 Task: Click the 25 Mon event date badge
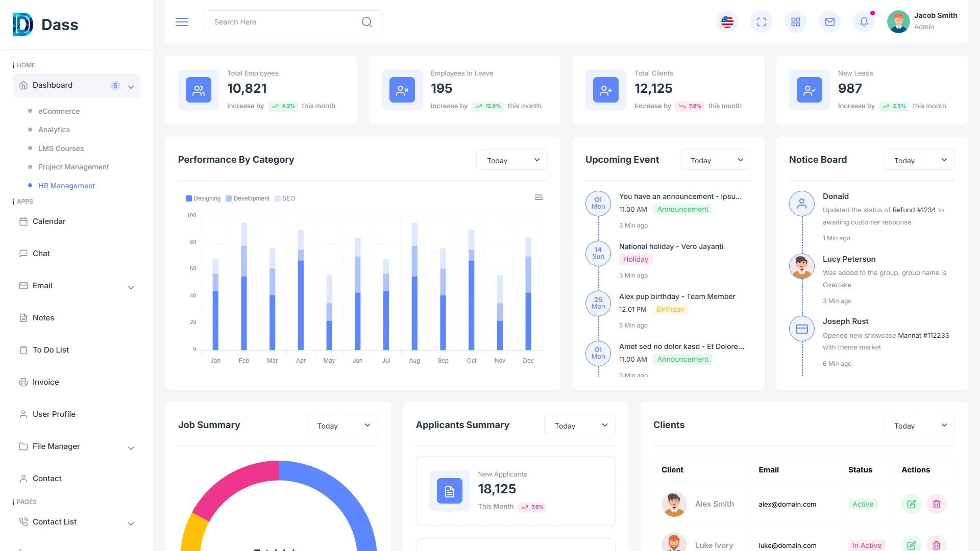(x=598, y=303)
